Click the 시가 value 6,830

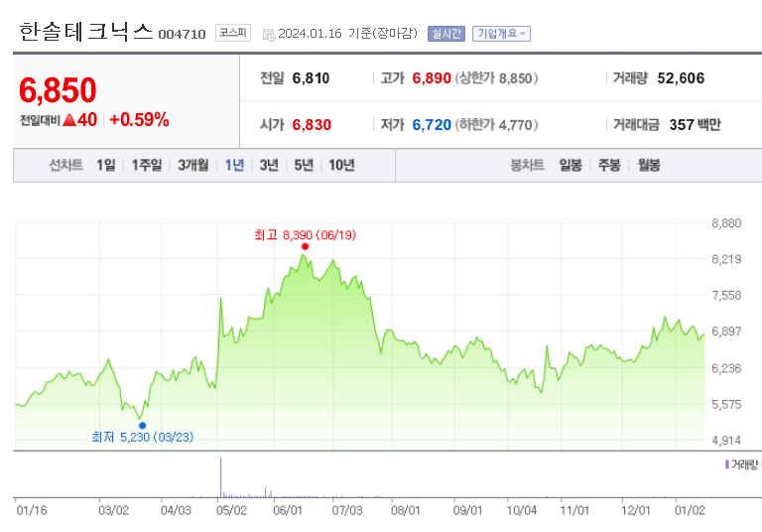(x=312, y=125)
